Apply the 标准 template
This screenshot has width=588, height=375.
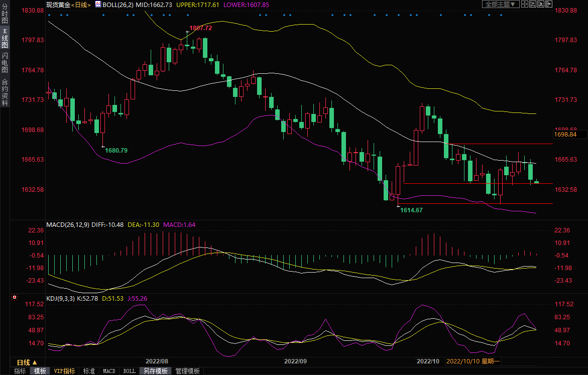click(89, 371)
